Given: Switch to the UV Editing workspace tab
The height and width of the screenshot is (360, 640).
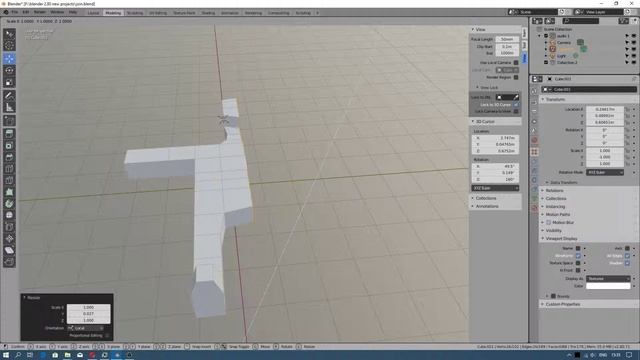Looking at the screenshot, I should pyautogui.click(x=158, y=13).
